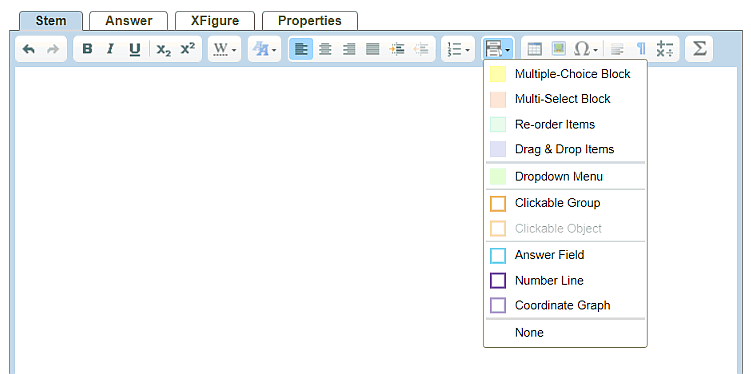Viewport: 751px width, 374px height.
Task: Open the Sigma equation editor
Action: 699,49
